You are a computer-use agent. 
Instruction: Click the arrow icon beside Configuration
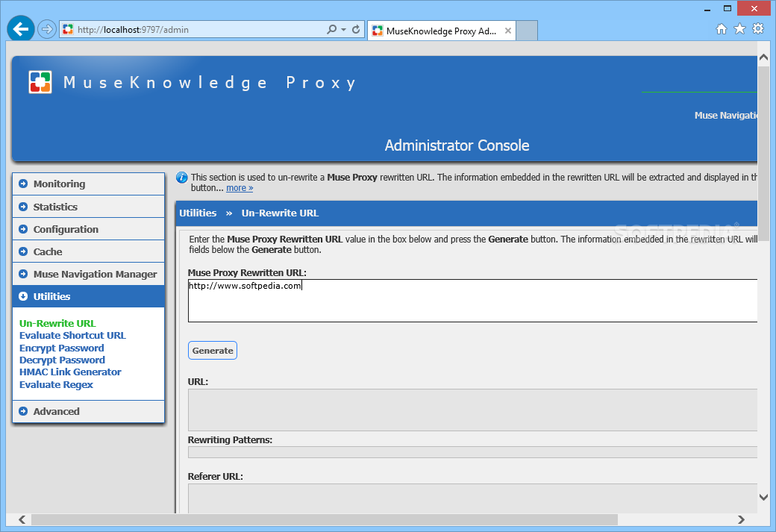coord(23,228)
